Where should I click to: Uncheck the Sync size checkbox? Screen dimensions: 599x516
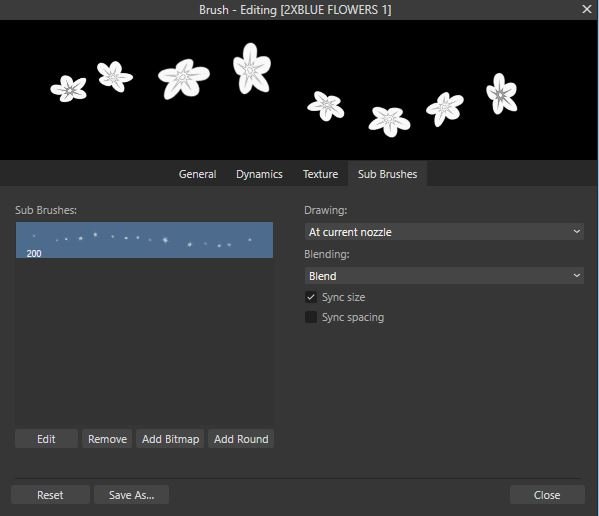pyautogui.click(x=311, y=297)
